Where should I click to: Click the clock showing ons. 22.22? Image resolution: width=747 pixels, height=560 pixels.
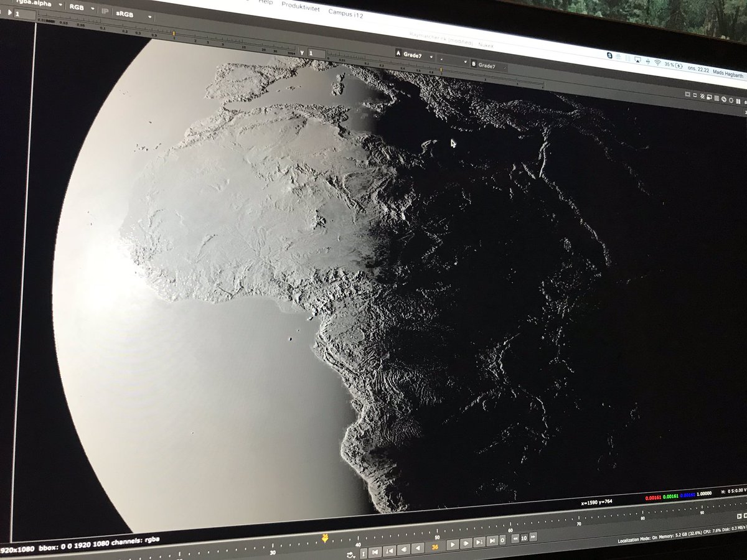pos(698,70)
